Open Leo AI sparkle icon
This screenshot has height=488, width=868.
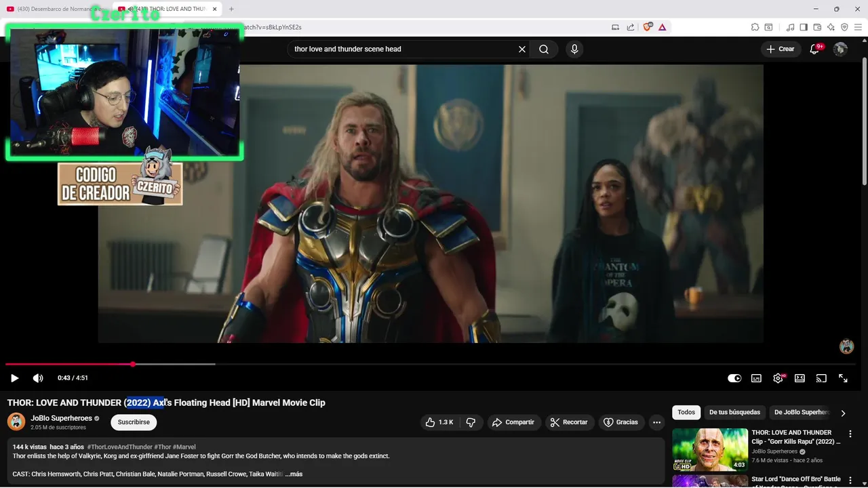click(x=831, y=27)
